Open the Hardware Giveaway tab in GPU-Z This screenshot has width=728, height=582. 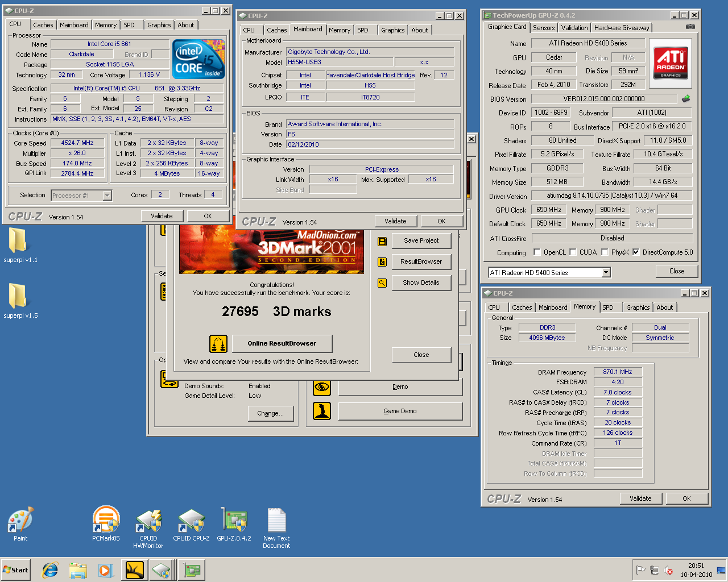[622, 28]
